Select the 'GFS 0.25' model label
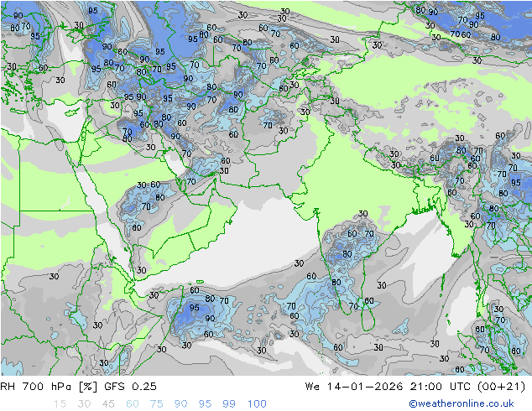The height and width of the screenshot is (411, 532). 130,386
